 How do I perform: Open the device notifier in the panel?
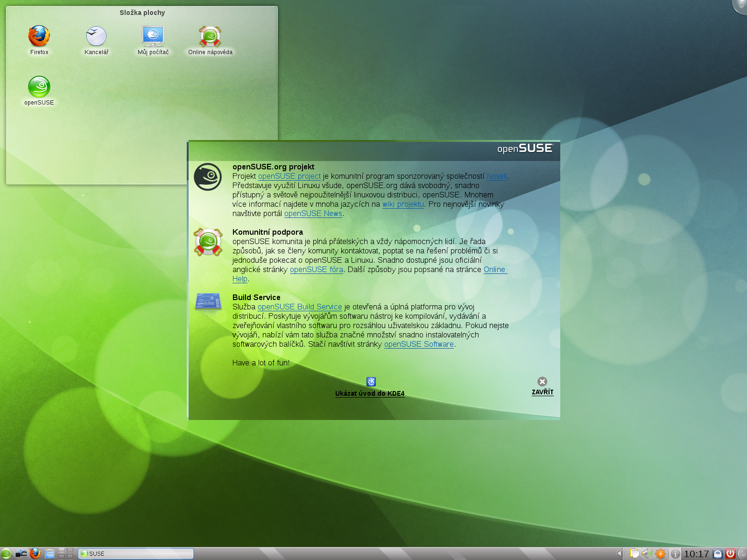21,553
